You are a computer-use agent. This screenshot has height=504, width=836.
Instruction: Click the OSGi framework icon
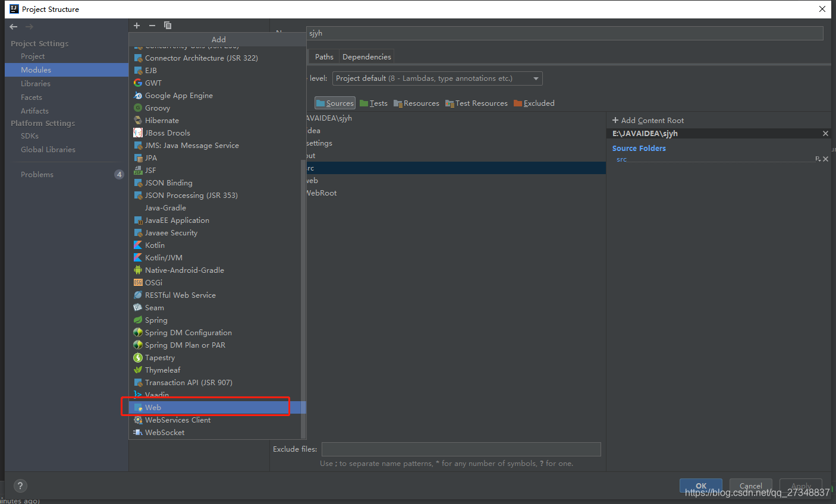tap(138, 282)
